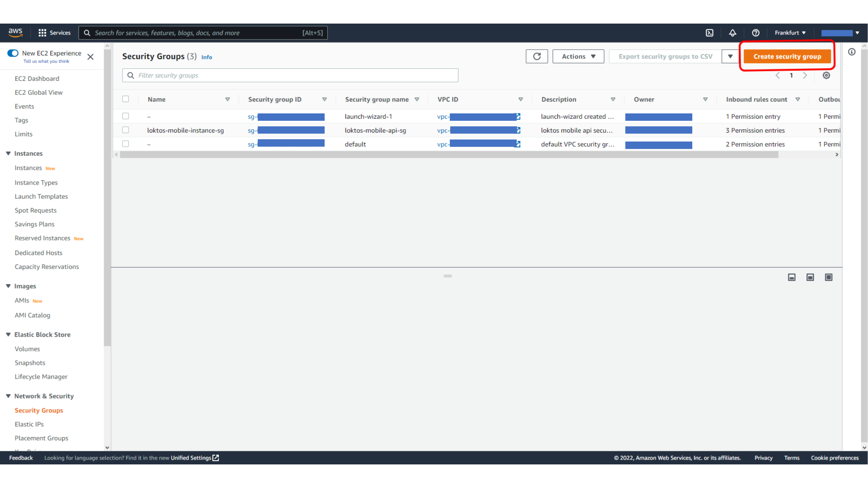Open the help question mark menu
This screenshot has height=488, width=868.
pos(755,33)
